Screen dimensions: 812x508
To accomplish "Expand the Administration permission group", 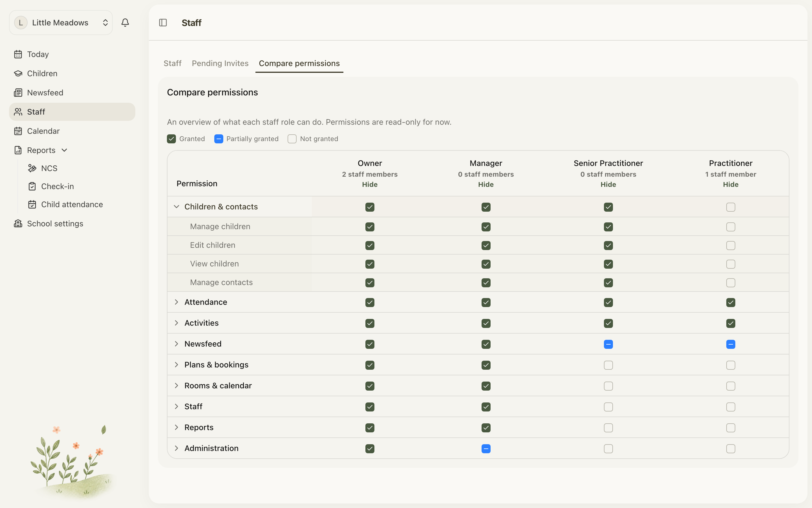I will point(176,448).
